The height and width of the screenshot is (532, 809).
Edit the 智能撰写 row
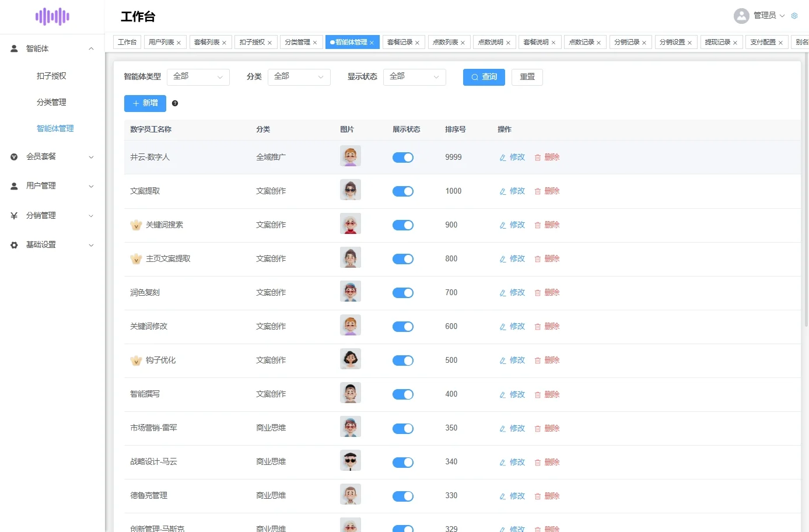pyautogui.click(x=512, y=395)
